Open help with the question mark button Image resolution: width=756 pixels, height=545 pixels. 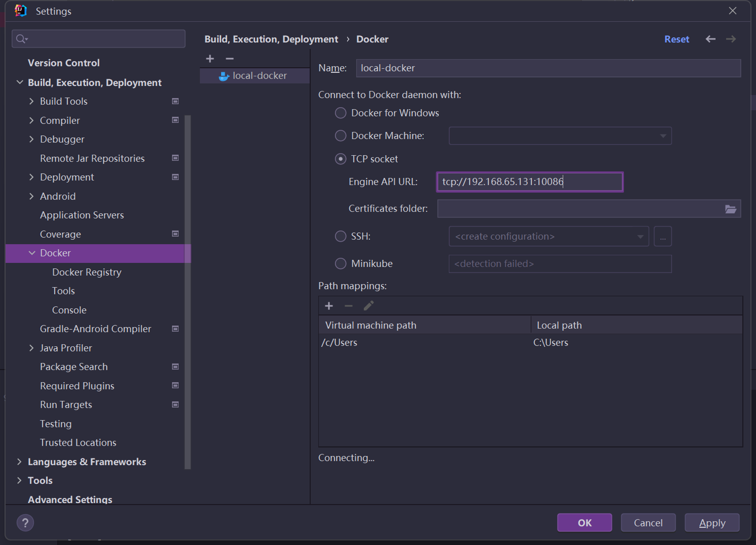tap(25, 523)
